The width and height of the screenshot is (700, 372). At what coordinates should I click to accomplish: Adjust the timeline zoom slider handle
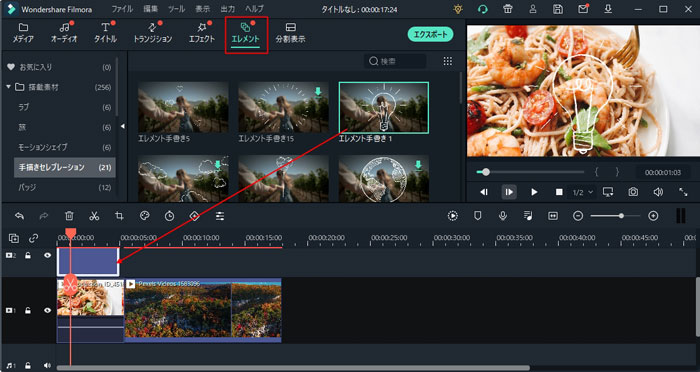pyautogui.click(x=621, y=216)
